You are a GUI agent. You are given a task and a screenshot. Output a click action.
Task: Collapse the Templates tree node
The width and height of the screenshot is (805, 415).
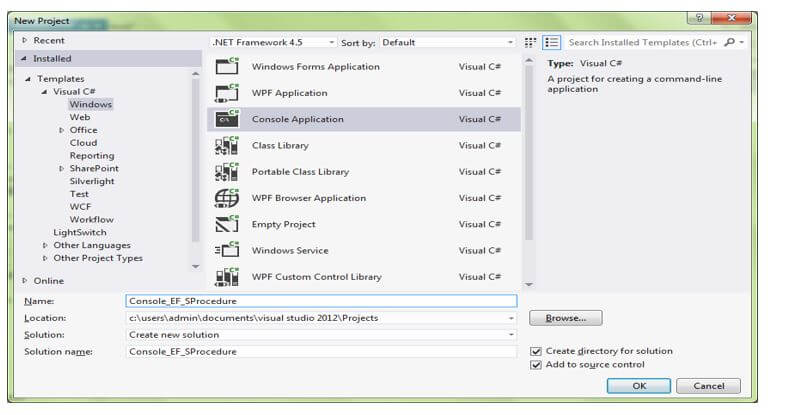click(28, 79)
